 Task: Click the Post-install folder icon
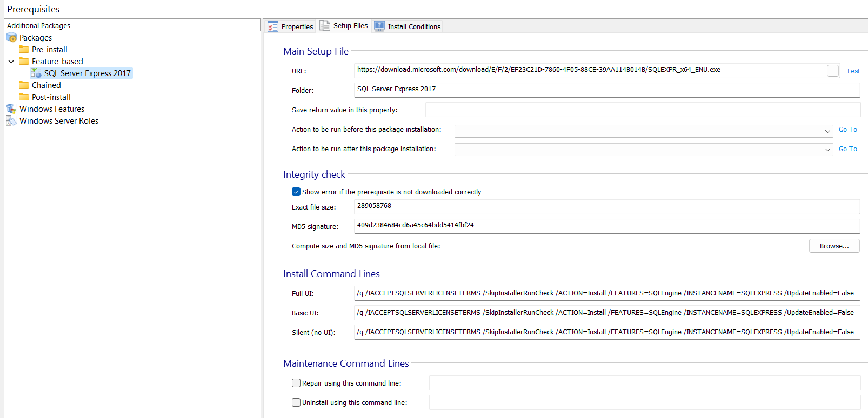(24, 97)
